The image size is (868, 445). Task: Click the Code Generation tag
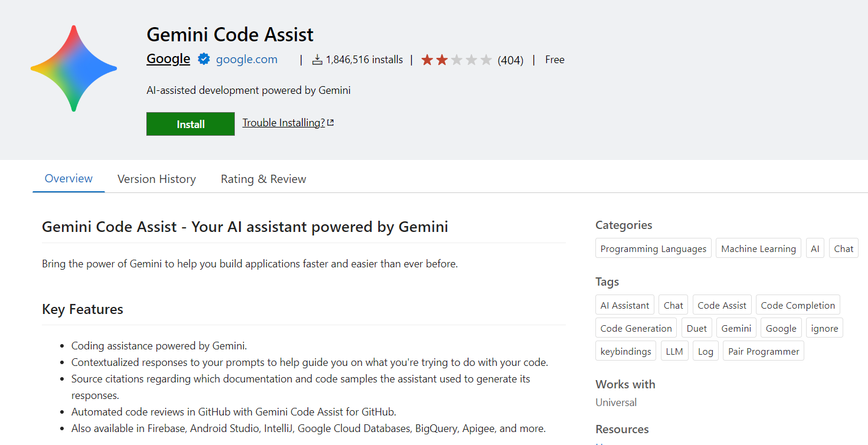tap(636, 328)
